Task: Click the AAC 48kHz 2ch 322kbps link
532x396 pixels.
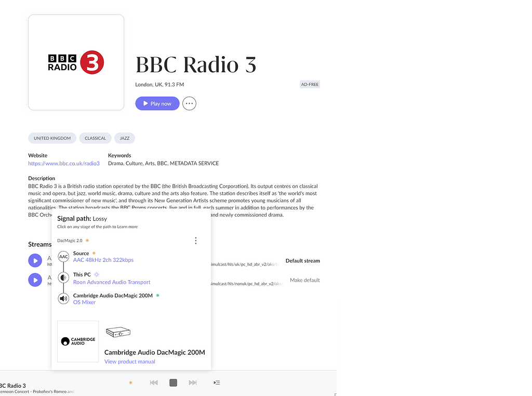Action: point(103,260)
